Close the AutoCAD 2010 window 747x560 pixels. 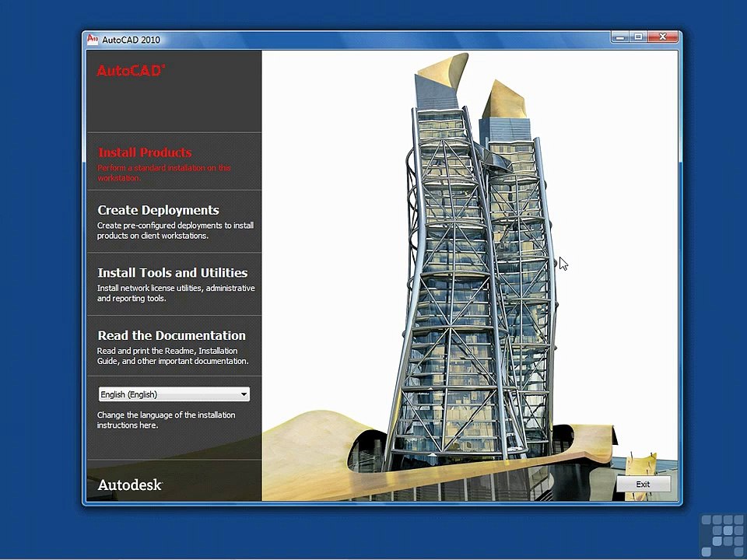point(663,37)
